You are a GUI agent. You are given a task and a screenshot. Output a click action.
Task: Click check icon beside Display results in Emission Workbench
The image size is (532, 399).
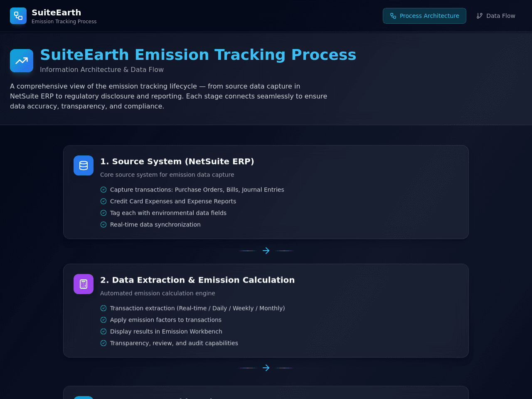click(x=103, y=331)
